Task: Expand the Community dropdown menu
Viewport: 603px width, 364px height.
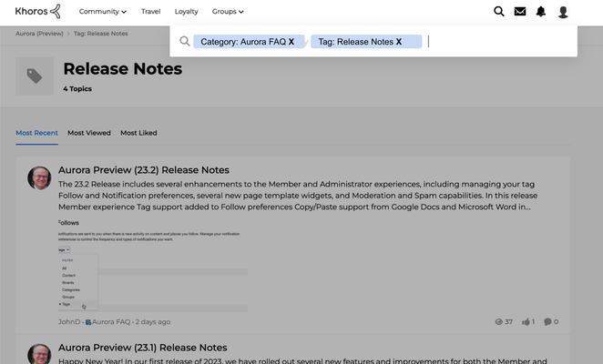Action: [x=103, y=12]
